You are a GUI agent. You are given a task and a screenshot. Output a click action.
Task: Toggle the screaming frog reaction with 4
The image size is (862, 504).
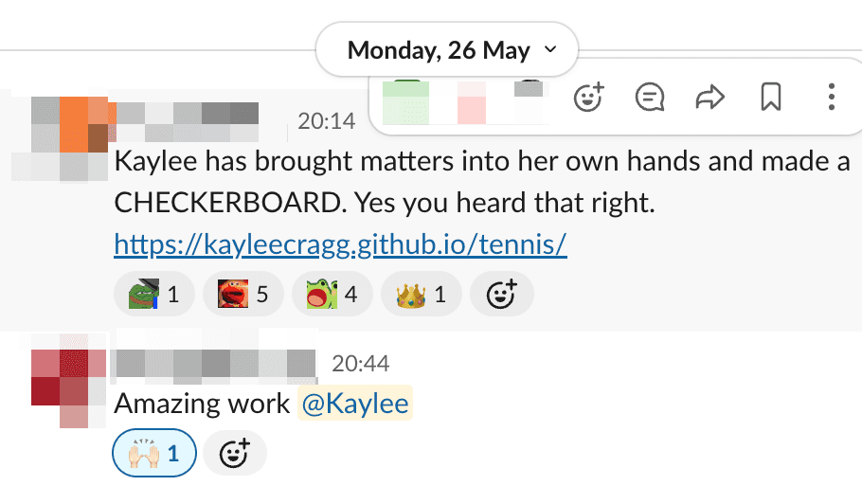pyautogui.click(x=332, y=296)
